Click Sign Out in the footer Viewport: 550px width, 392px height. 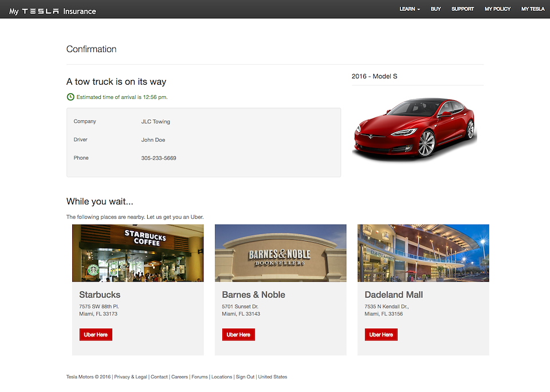(x=245, y=377)
